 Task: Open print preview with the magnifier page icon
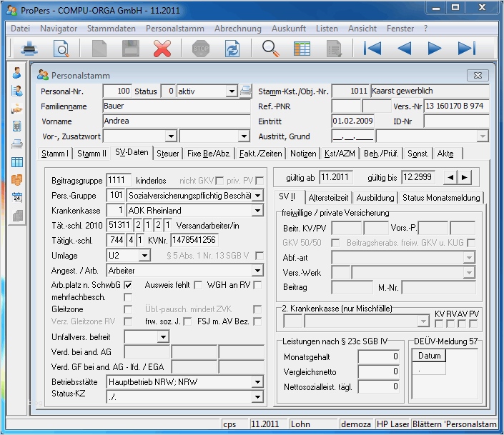(x=61, y=49)
